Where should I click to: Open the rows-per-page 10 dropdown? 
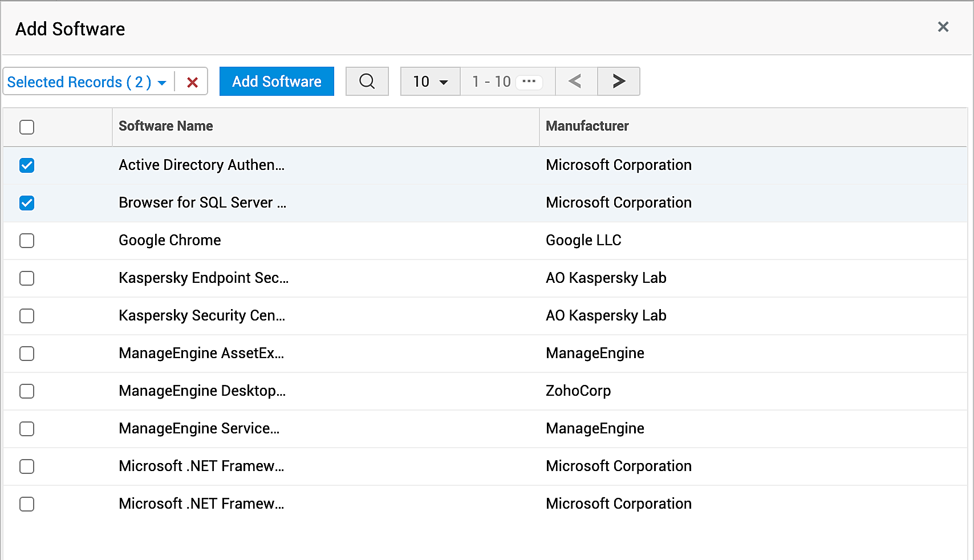pos(430,82)
